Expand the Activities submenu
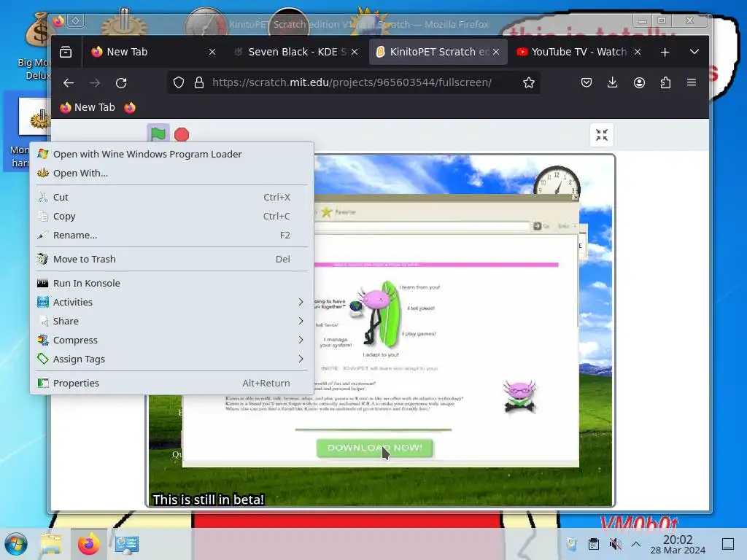Viewport: 747px width, 560px height. (x=171, y=302)
